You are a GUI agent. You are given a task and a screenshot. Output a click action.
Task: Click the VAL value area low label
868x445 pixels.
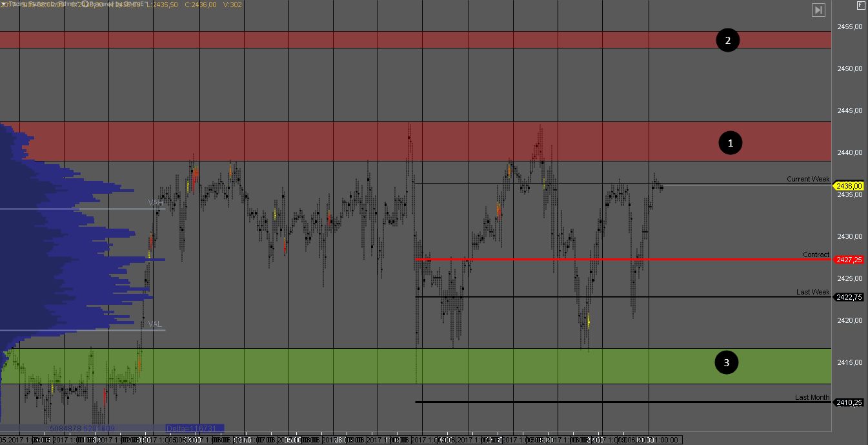coord(155,324)
